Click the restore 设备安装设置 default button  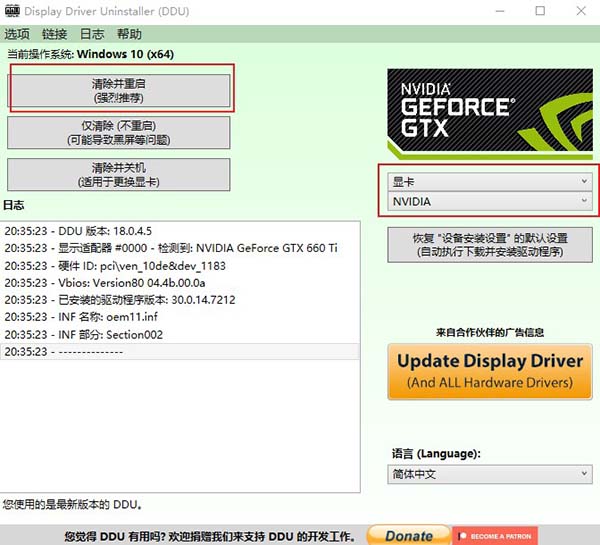[490, 245]
